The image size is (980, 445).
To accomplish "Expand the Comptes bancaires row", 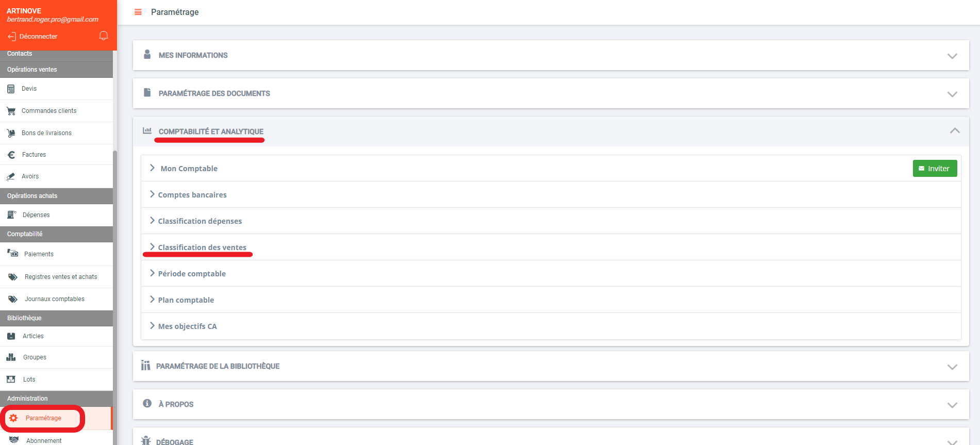I will click(192, 195).
